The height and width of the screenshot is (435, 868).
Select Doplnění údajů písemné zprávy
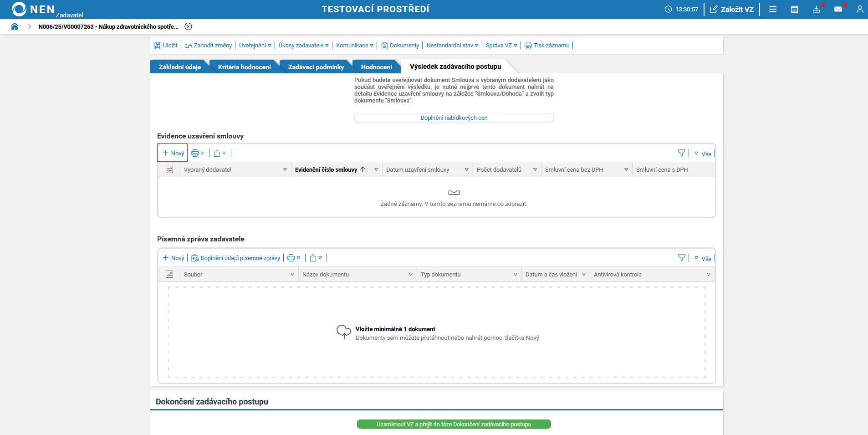pyautogui.click(x=235, y=258)
